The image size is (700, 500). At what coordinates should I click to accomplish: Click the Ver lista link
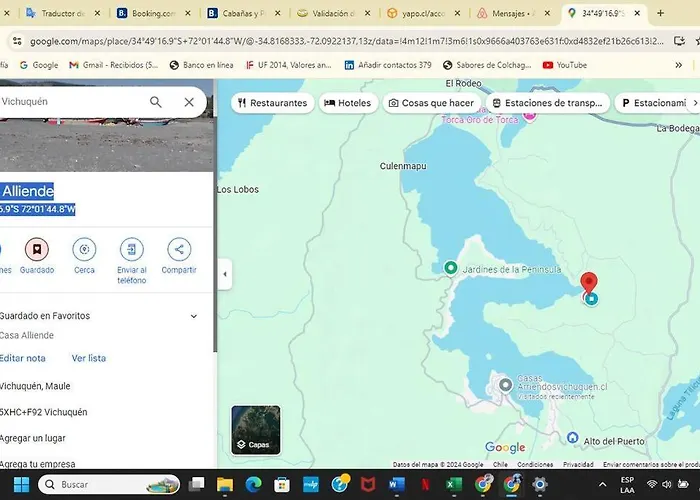click(x=89, y=358)
